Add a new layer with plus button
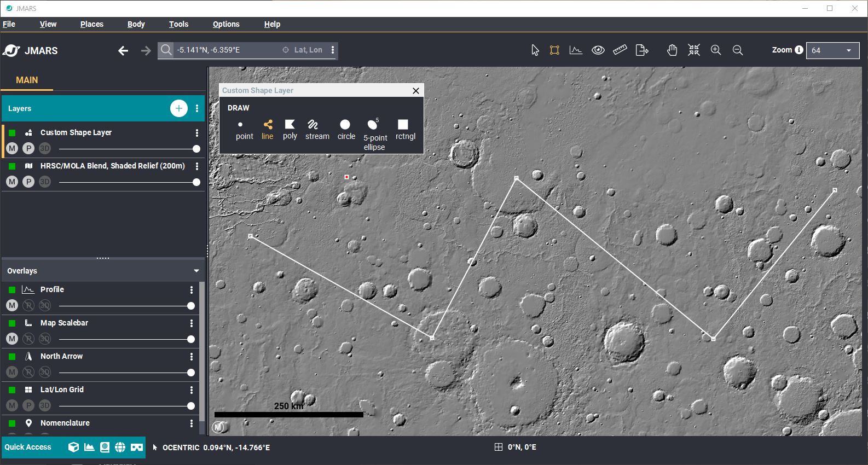Viewport: 868px width, 465px height. 179,108
